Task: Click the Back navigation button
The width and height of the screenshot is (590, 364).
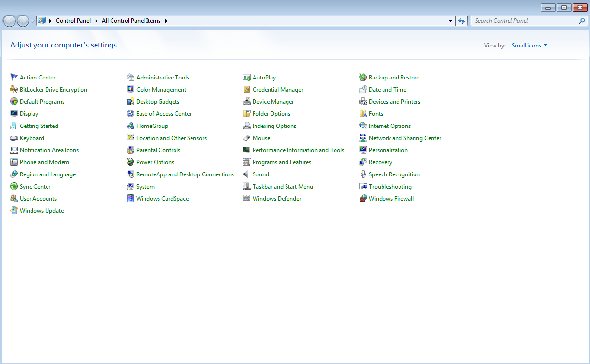Action: [x=9, y=21]
